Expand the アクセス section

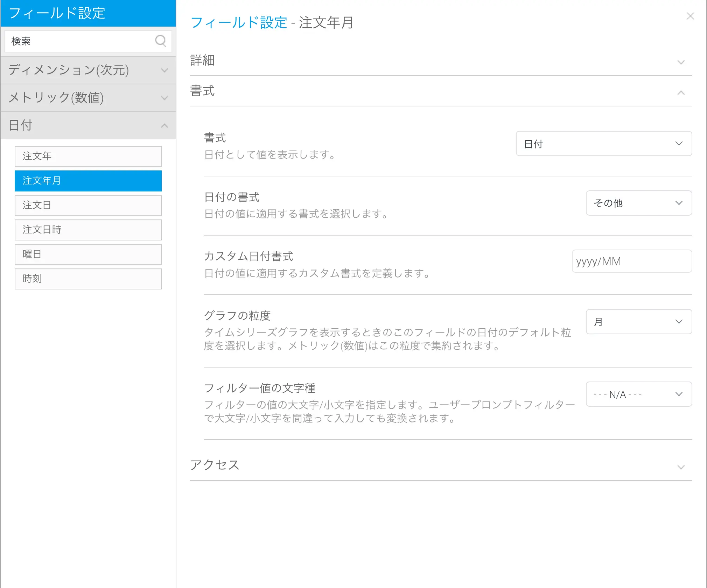(x=680, y=467)
